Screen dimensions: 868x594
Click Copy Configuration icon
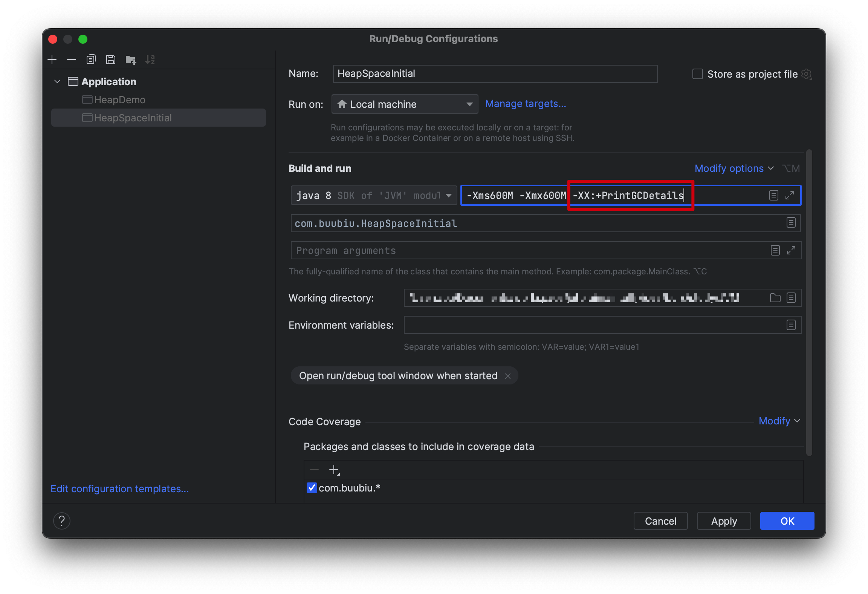pyautogui.click(x=91, y=60)
